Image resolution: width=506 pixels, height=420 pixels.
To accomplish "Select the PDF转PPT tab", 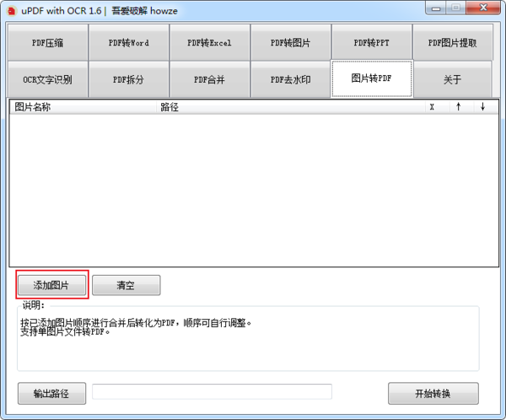I will 372,43.
